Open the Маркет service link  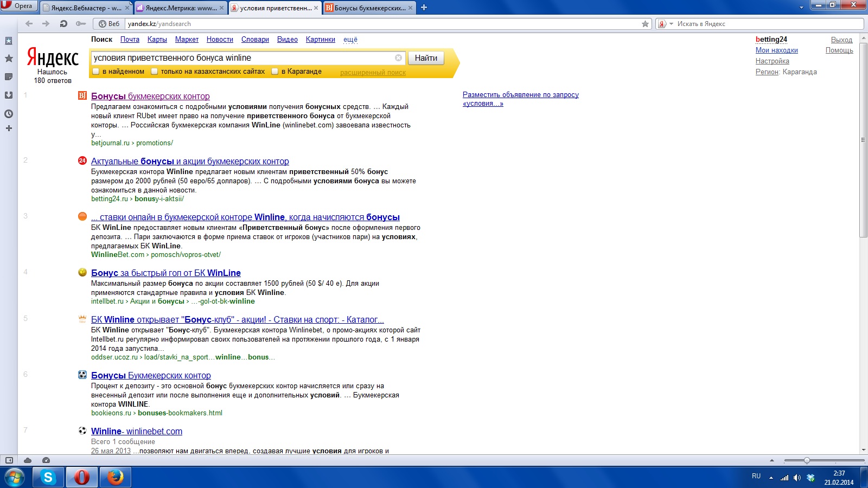pyautogui.click(x=187, y=40)
